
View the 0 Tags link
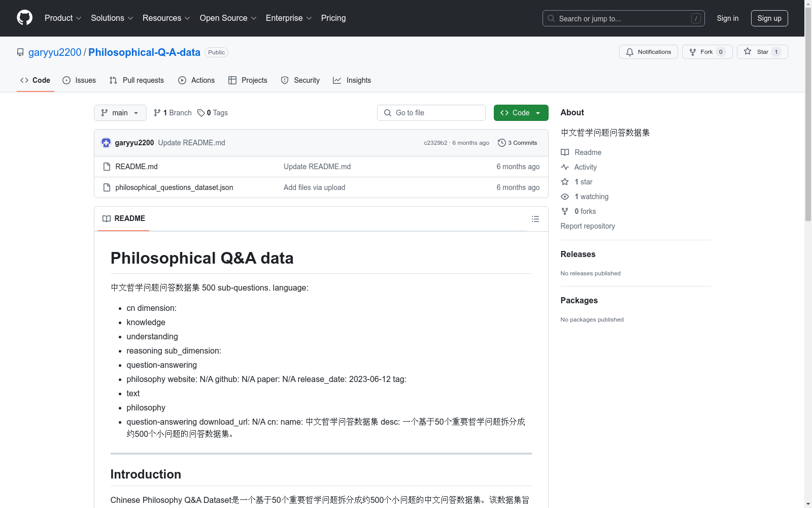(213, 113)
